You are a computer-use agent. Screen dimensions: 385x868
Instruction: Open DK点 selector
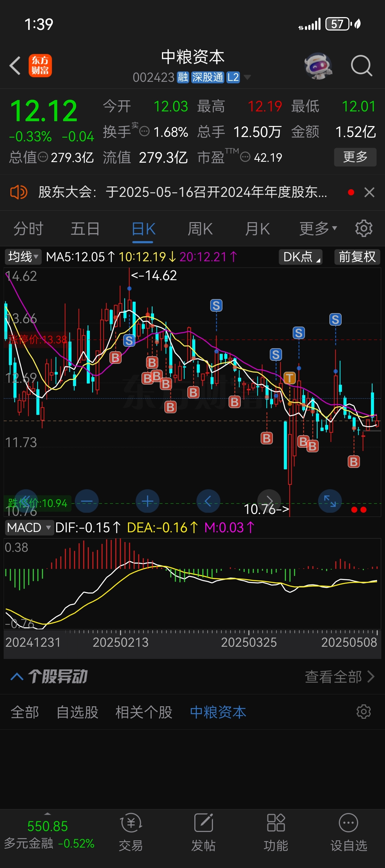coord(301,257)
